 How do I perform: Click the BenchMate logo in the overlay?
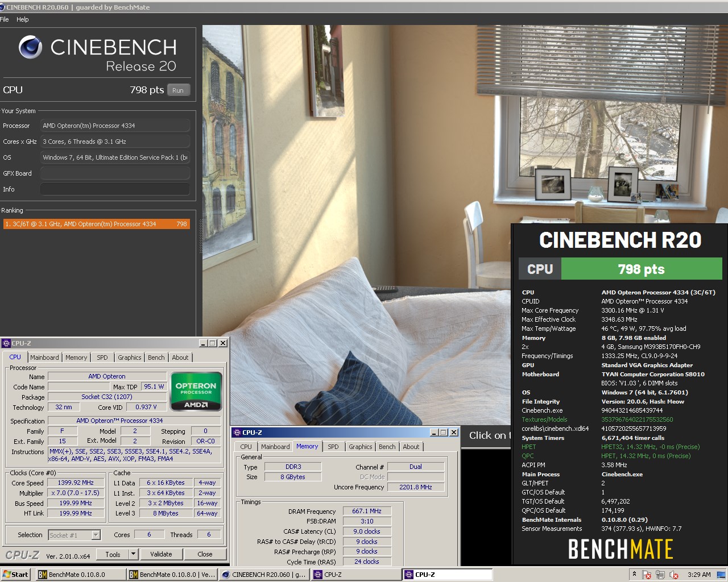pos(621,550)
